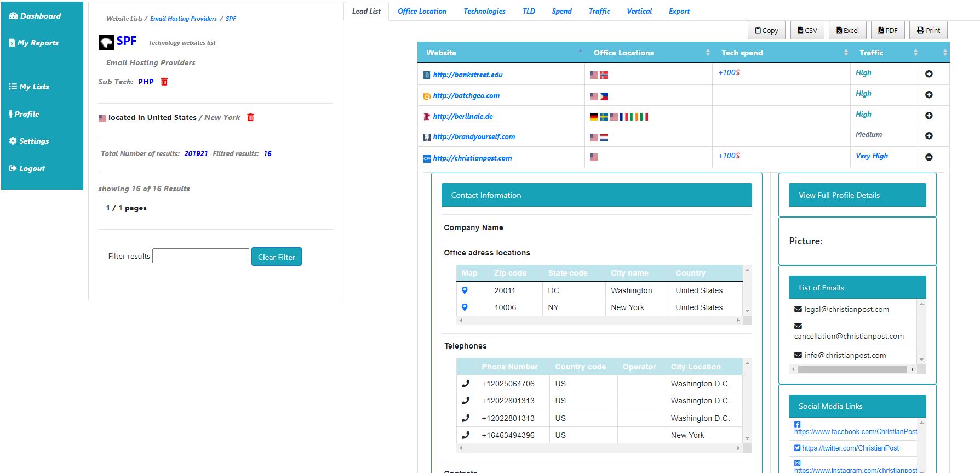Open Profile in the sidebar

24,114
